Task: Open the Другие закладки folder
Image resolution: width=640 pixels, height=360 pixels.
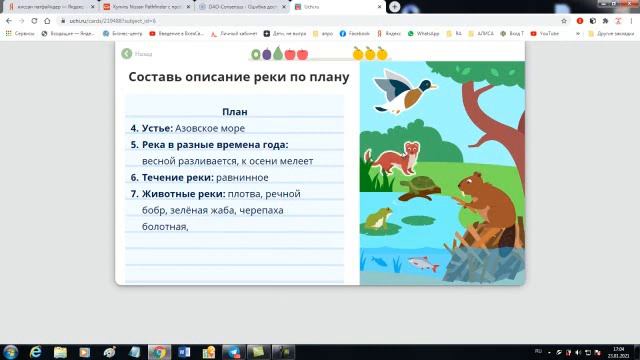Action: tap(611, 33)
